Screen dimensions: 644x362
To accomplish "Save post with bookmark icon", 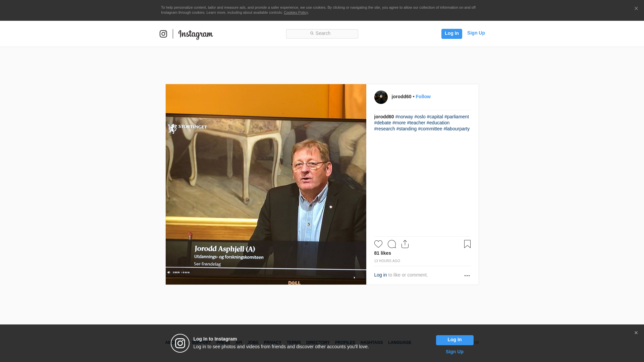I will (467, 244).
